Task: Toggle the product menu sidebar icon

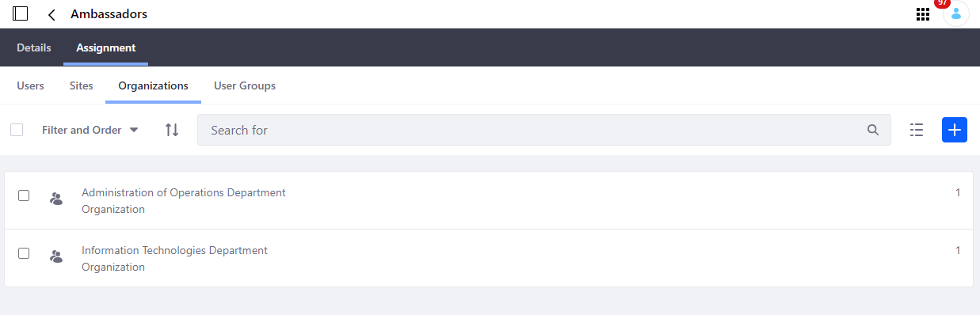Action: point(21,14)
